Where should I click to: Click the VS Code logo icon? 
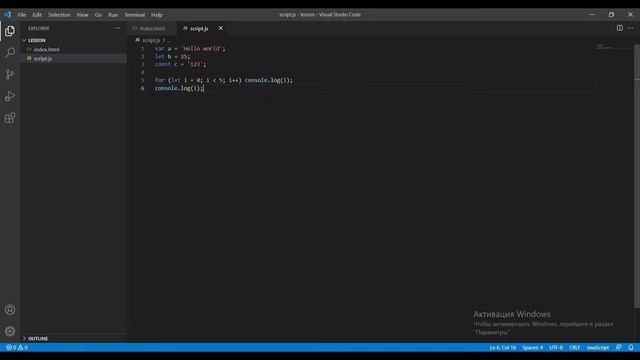(7, 15)
